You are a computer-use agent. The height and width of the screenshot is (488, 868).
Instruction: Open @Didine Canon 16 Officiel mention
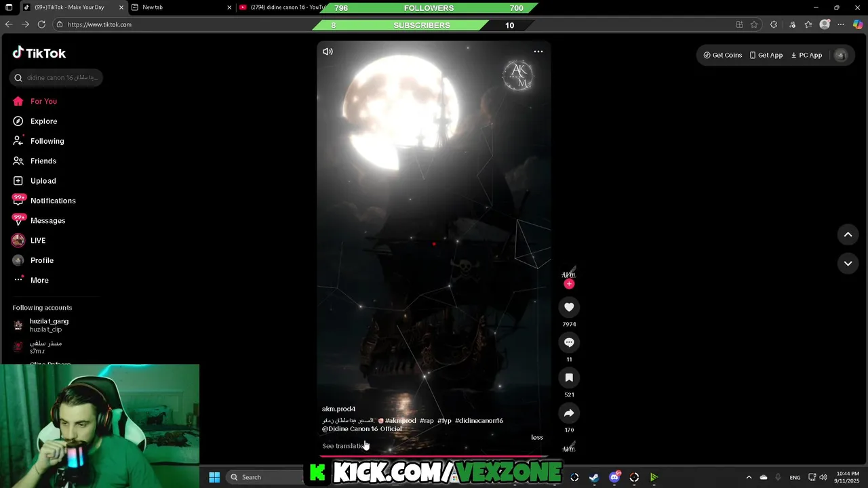click(x=362, y=429)
